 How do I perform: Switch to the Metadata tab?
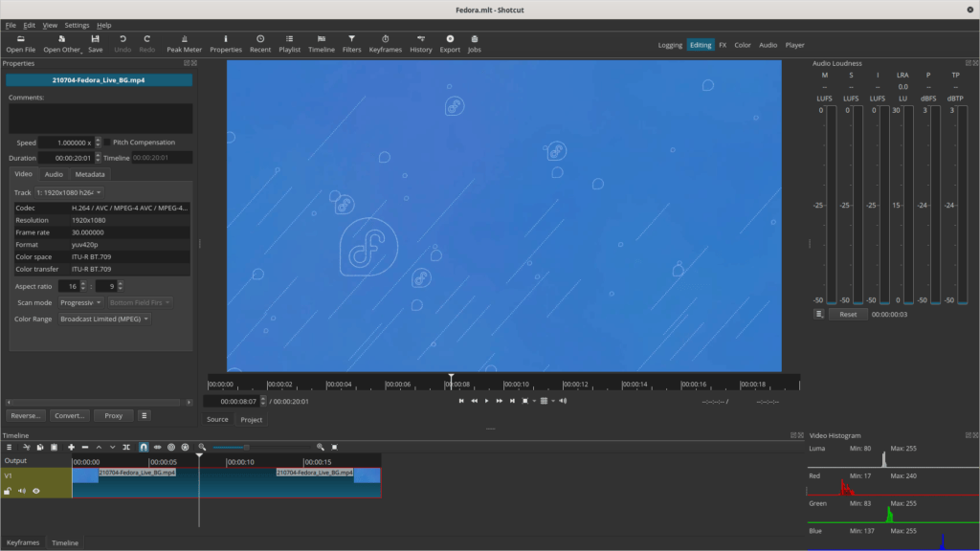(90, 174)
